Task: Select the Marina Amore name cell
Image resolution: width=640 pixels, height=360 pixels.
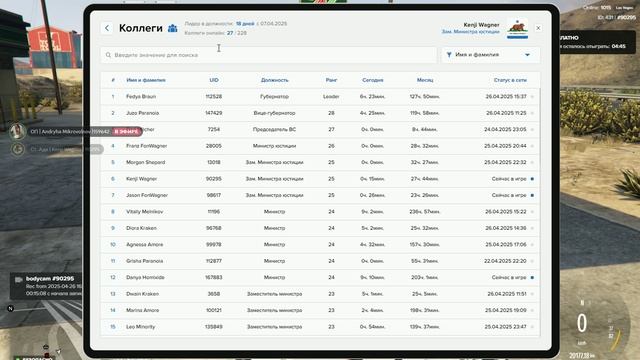Action: pos(142,310)
